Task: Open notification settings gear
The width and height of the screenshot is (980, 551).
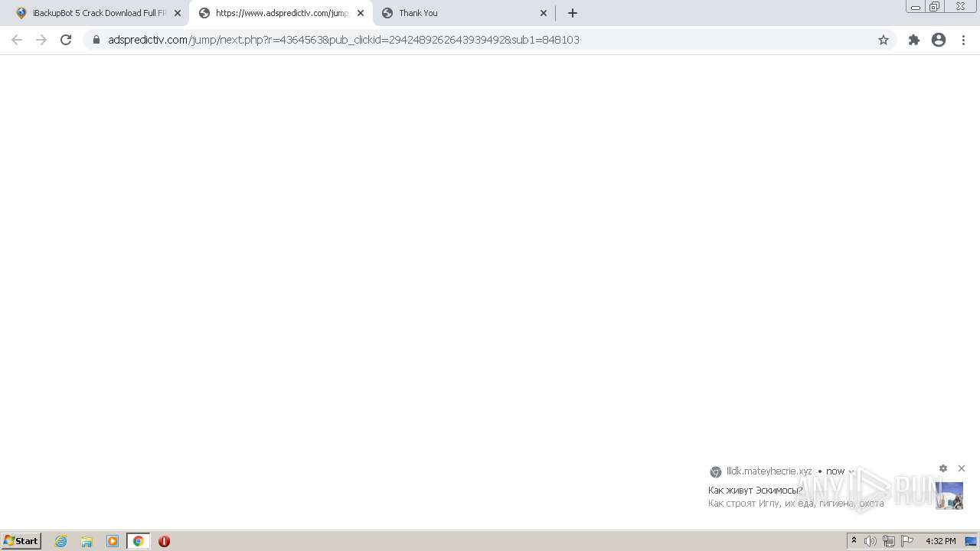Action: click(943, 468)
